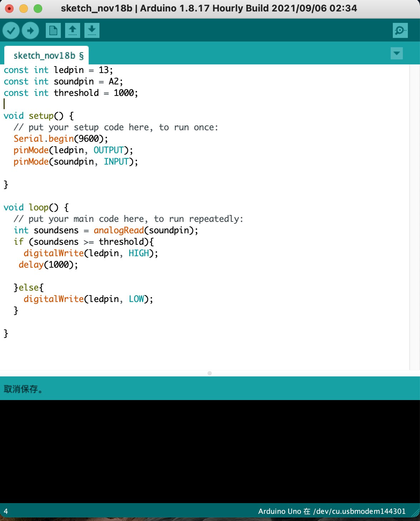
Task: Click the Arduino Uno port status text
Action: coord(332,511)
